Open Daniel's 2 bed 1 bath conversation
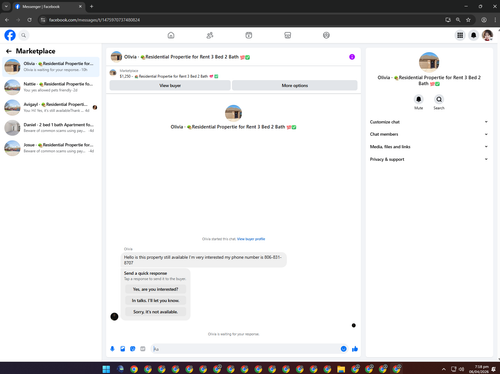The width and height of the screenshot is (500, 374). pos(51,128)
